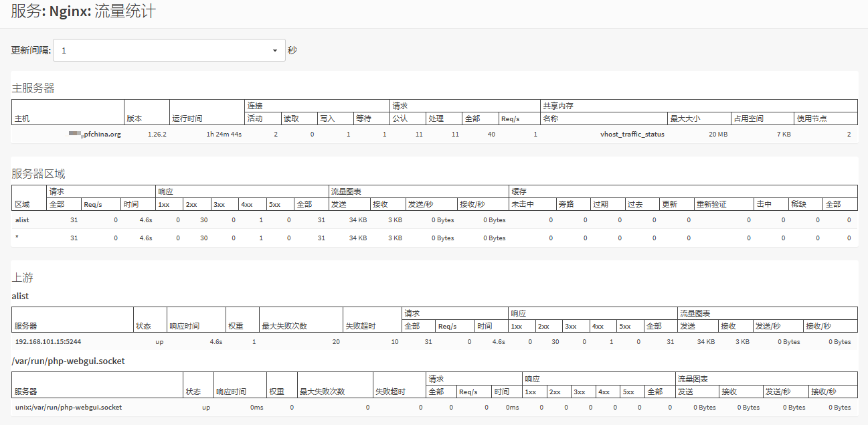Select the 重新验证 cache column header
The width and height of the screenshot is (868, 425).
[711, 204]
